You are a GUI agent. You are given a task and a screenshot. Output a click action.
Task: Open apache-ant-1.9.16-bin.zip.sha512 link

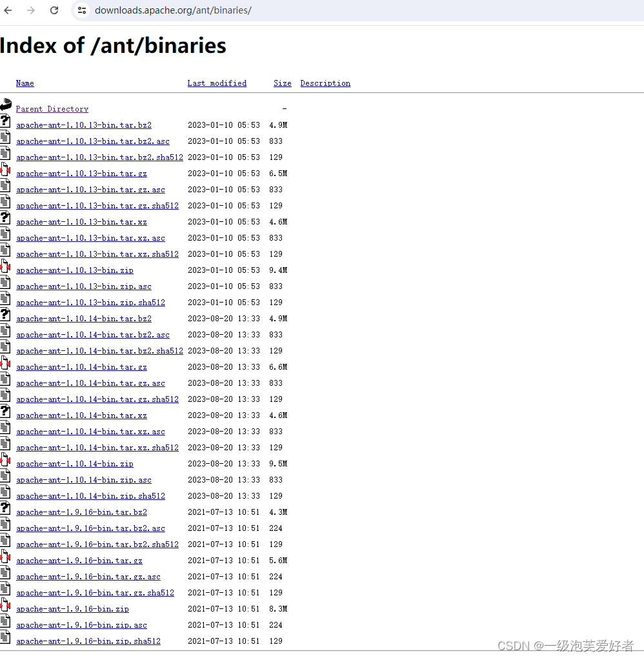point(88,641)
